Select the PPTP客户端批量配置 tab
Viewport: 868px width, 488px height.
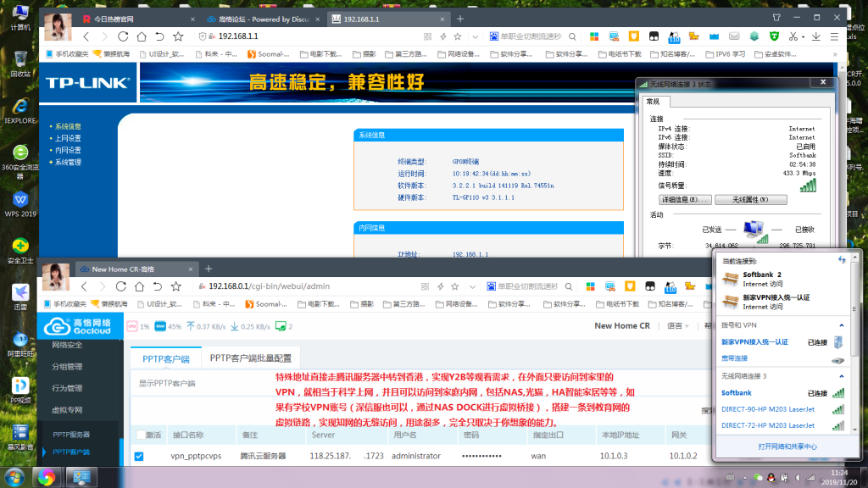click(x=250, y=358)
